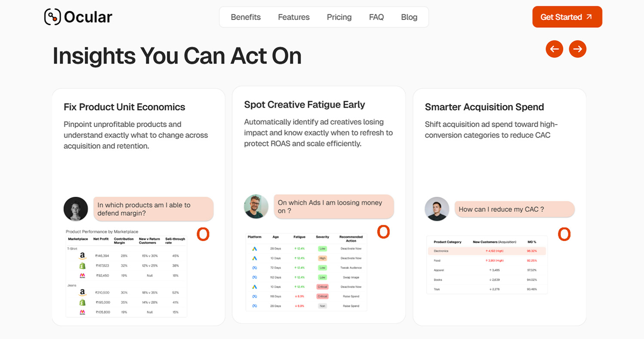
Task: Click the 'loosing money' ads chat bubble
Action: [x=334, y=207]
